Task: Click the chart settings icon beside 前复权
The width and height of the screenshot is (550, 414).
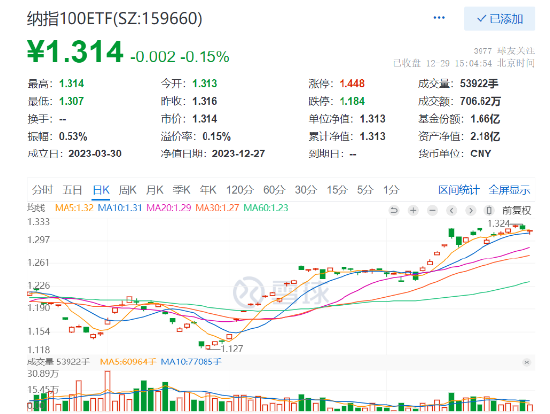Action: point(489,211)
